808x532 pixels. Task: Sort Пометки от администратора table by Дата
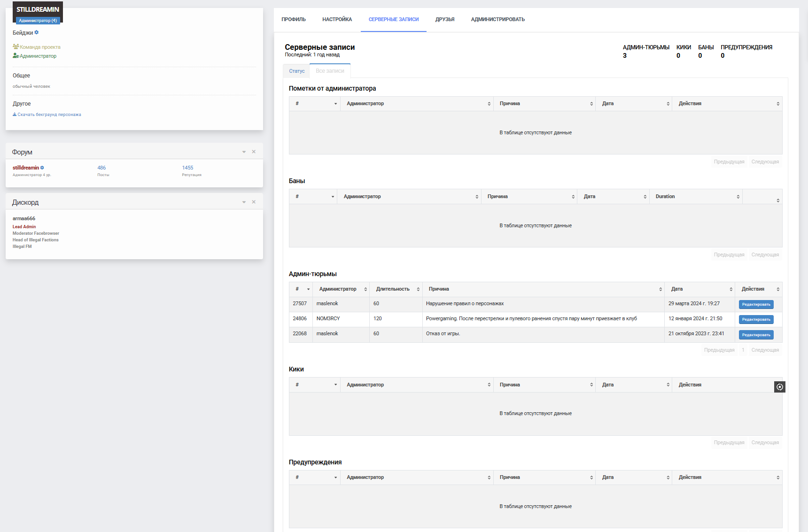click(x=634, y=104)
